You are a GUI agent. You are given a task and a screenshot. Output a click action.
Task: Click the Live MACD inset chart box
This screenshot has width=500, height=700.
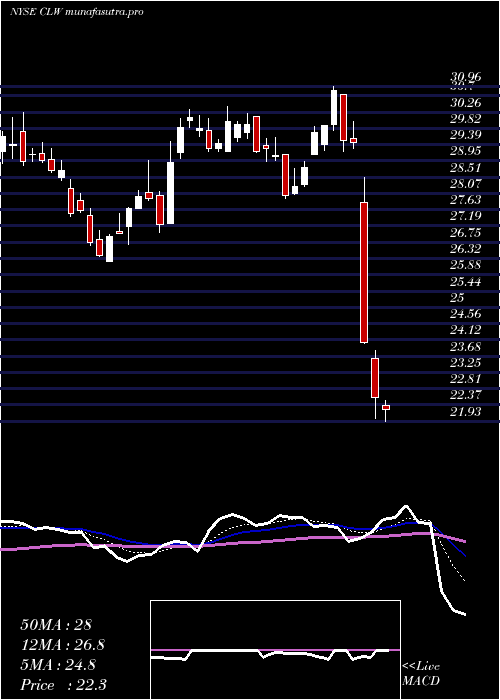click(275, 650)
